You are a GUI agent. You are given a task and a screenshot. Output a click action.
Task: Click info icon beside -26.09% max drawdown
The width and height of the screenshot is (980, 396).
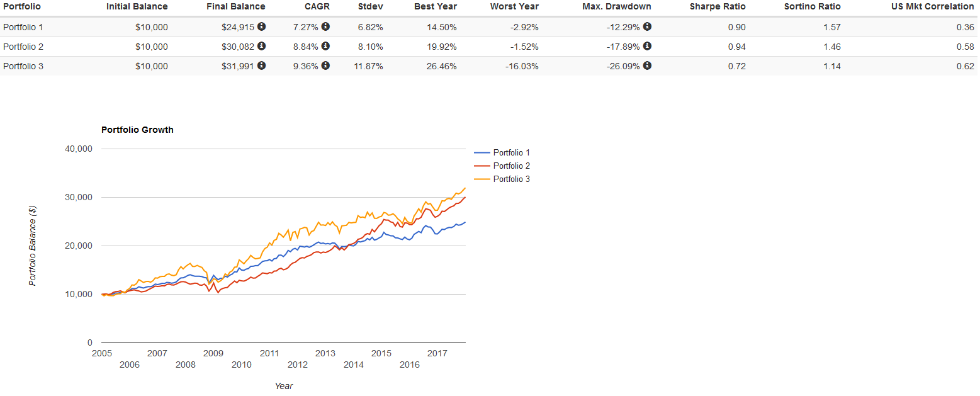pos(647,65)
